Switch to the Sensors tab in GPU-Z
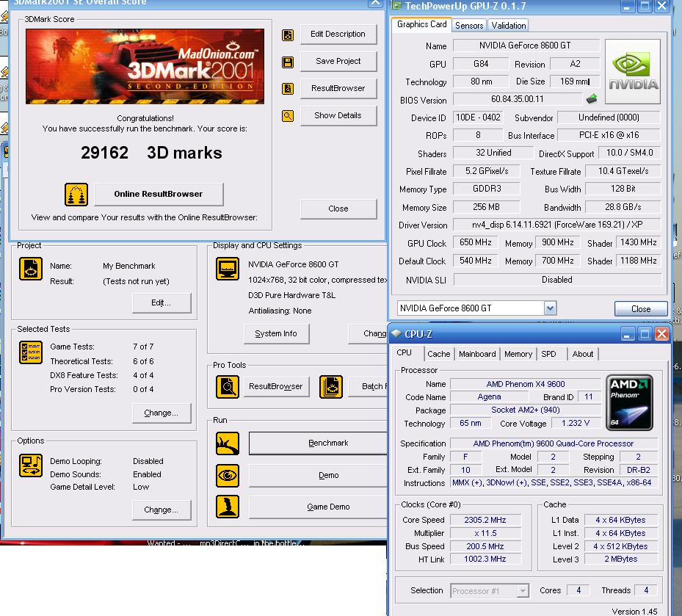 click(x=469, y=26)
